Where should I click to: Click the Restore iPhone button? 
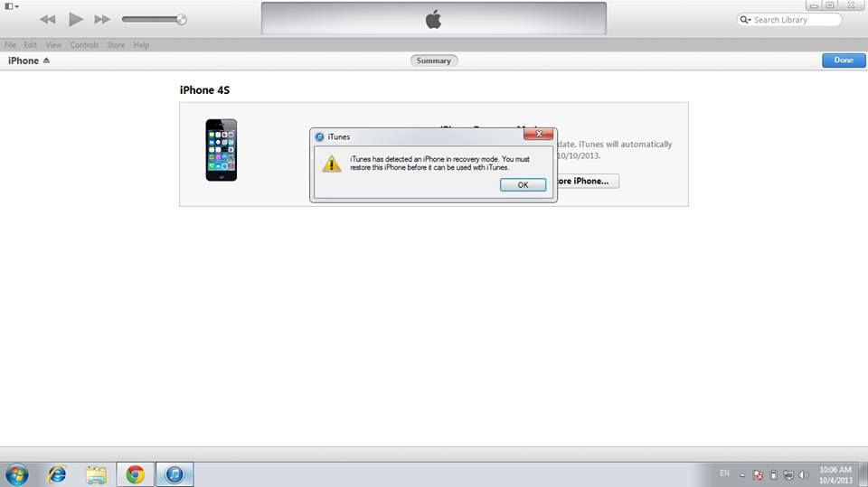coord(588,181)
